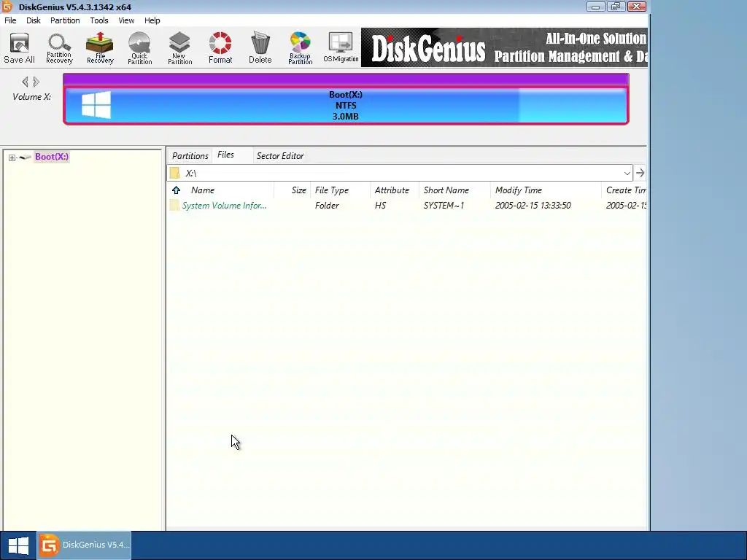The image size is (747, 560).
Task: Click the HS attribute cell
Action: [380, 205]
